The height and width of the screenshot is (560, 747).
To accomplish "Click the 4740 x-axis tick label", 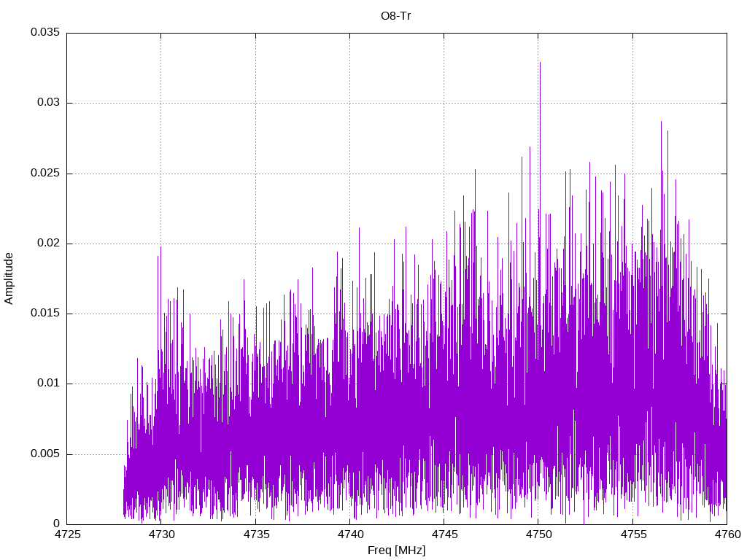I will pos(349,534).
